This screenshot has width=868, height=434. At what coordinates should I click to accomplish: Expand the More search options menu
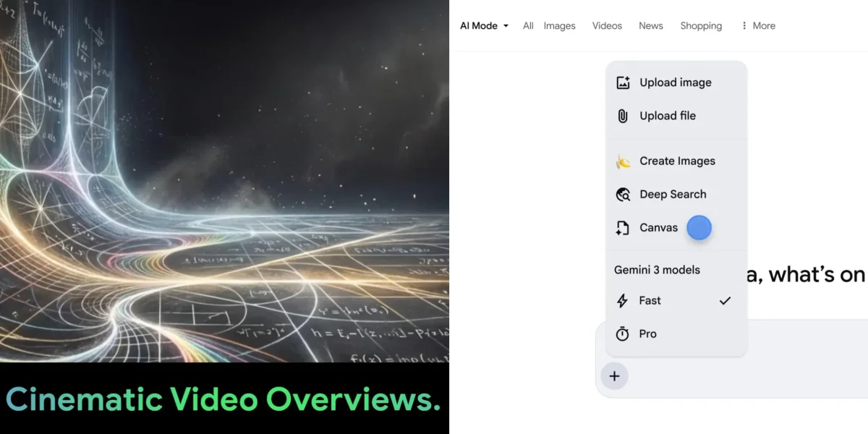point(757,25)
